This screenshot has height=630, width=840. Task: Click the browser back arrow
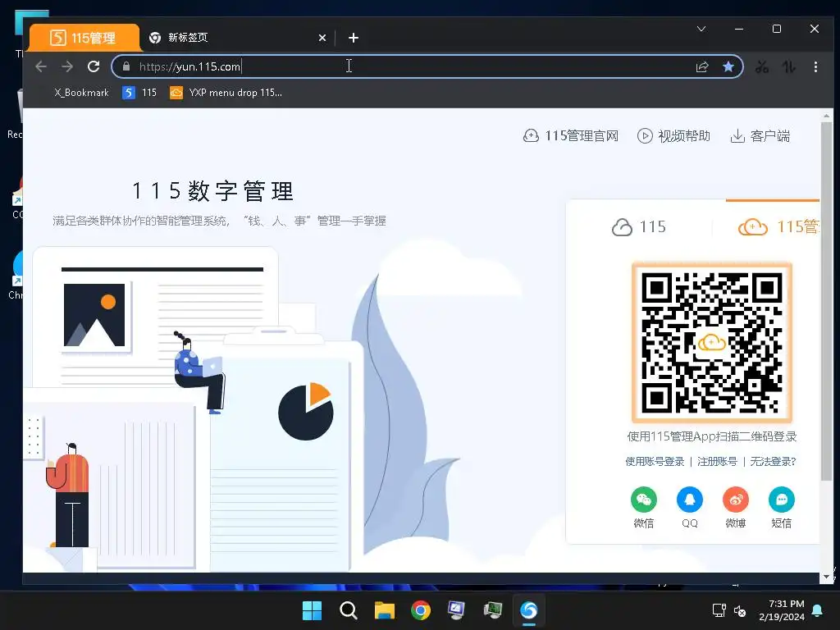click(41, 66)
